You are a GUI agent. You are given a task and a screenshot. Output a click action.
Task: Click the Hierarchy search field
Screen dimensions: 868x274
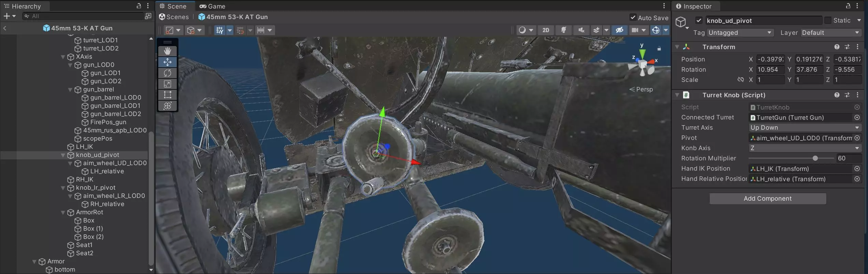[83, 16]
